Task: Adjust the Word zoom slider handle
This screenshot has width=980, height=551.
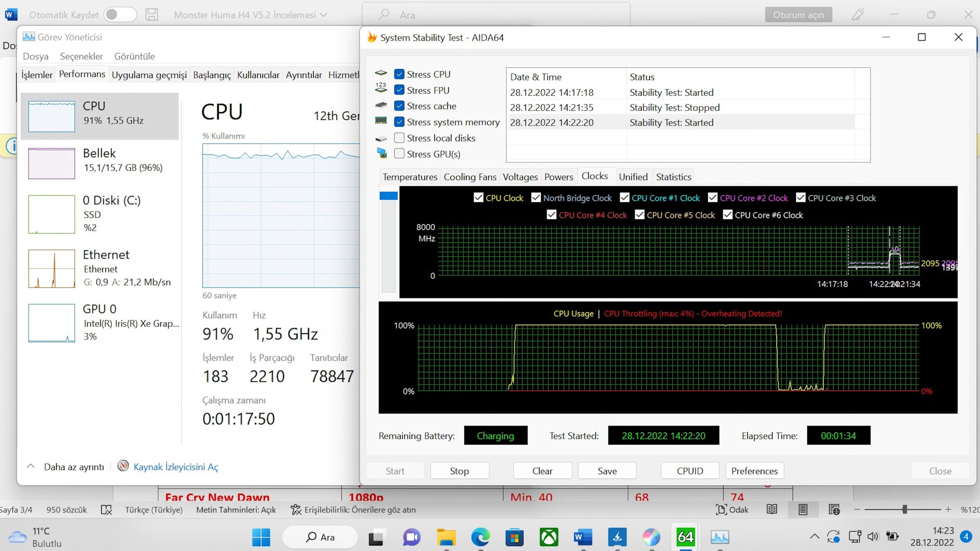Action: click(x=905, y=509)
